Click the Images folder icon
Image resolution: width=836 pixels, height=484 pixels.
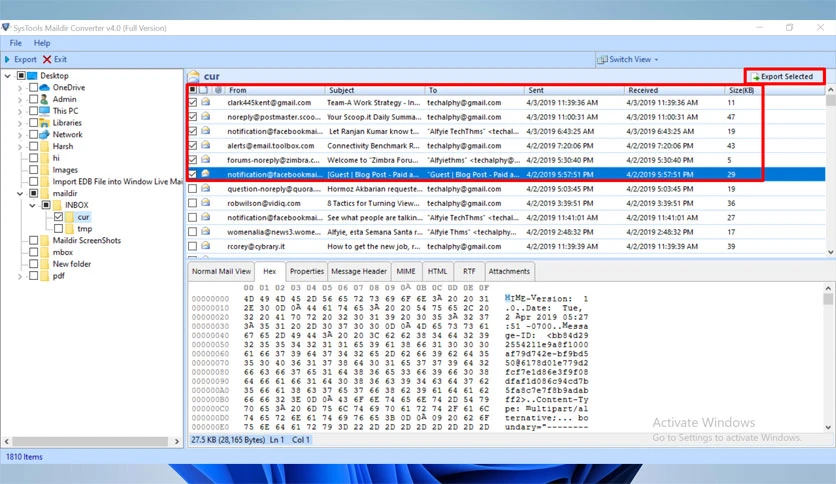(x=45, y=170)
